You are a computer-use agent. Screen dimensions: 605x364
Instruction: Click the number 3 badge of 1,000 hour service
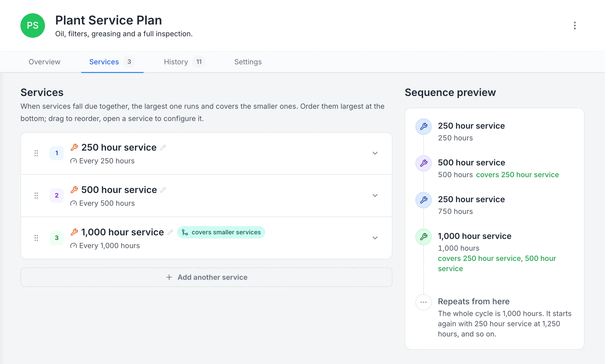click(x=57, y=238)
